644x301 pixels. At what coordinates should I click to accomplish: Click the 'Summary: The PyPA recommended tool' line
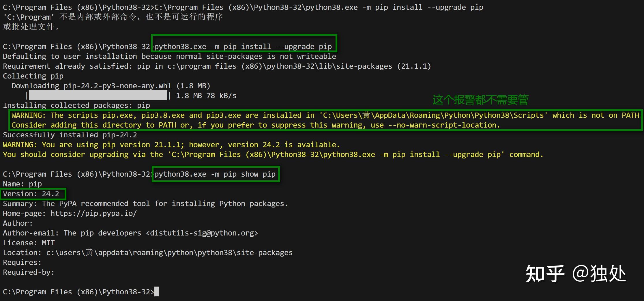point(145,204)
